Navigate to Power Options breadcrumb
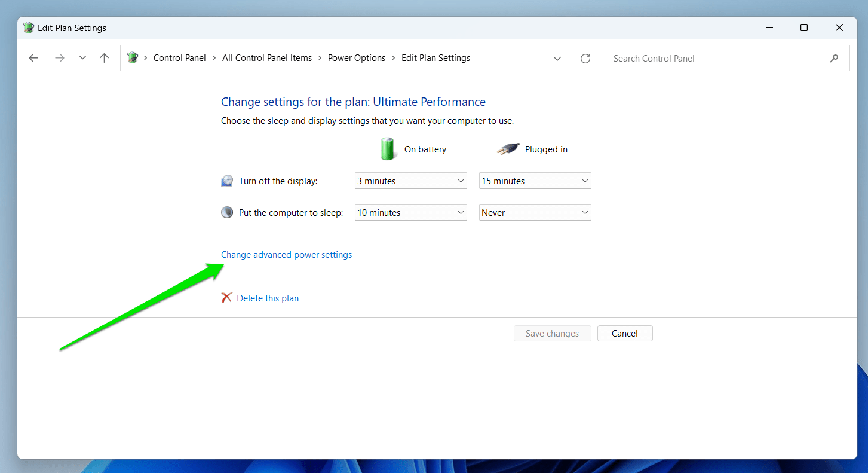This screenshot has width=868, height=473. point(357,58)
